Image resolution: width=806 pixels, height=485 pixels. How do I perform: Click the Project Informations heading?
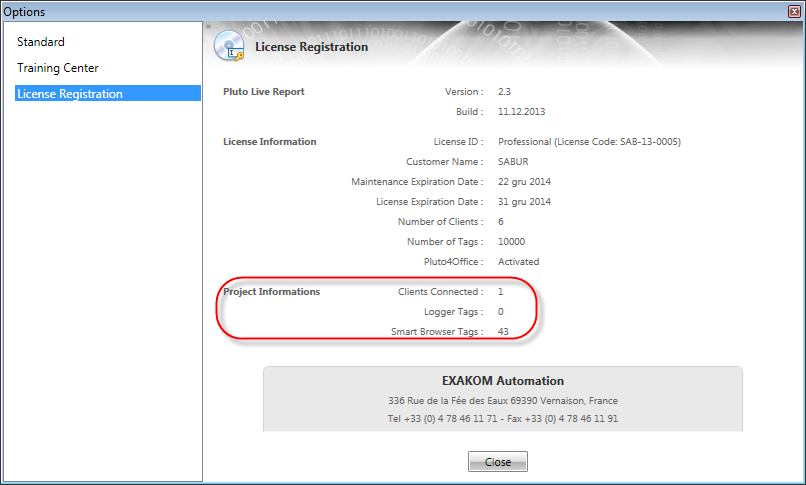[x=271, y=292]
